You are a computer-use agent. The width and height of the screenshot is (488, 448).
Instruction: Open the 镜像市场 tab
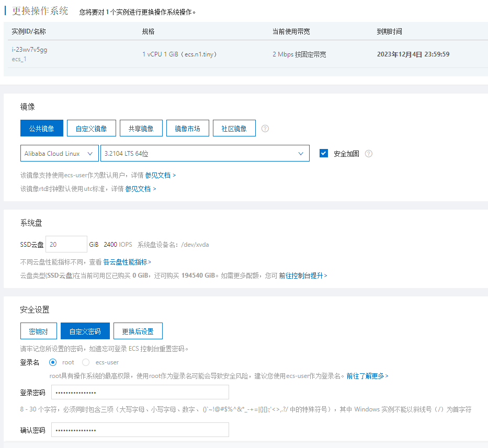click(x=187, y=129)
